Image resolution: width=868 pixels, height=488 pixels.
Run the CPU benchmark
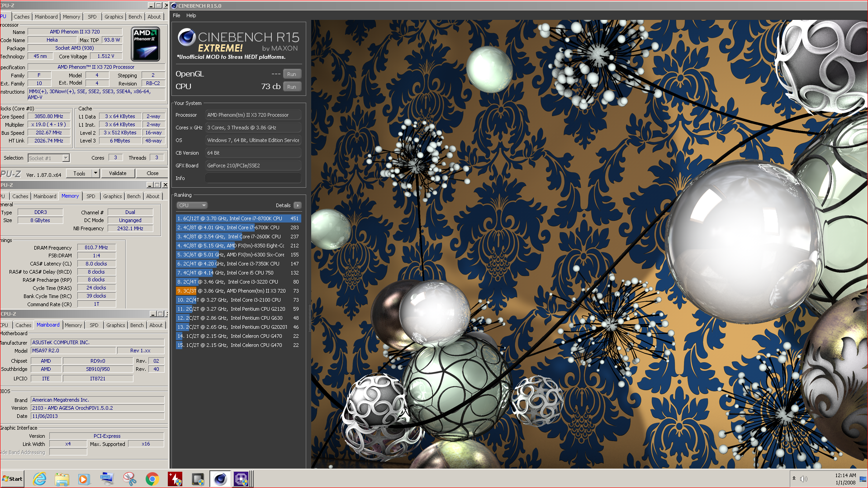[292, 87]
